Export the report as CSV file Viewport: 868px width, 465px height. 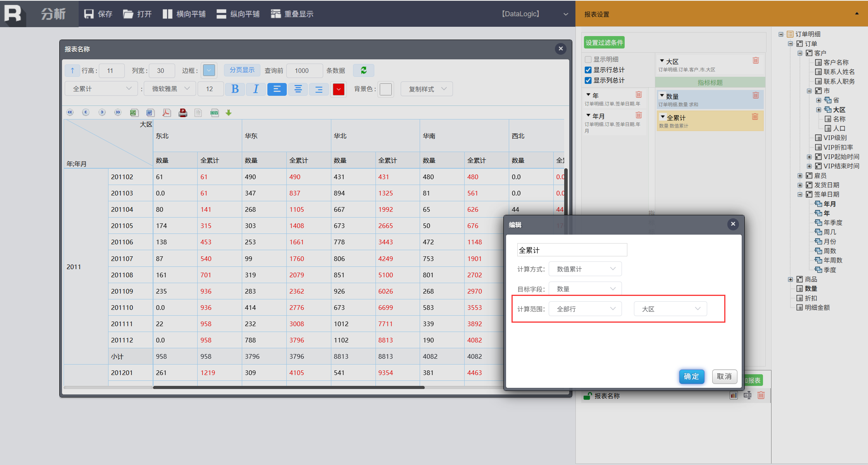pyautogui.click(x=214, y=113)
